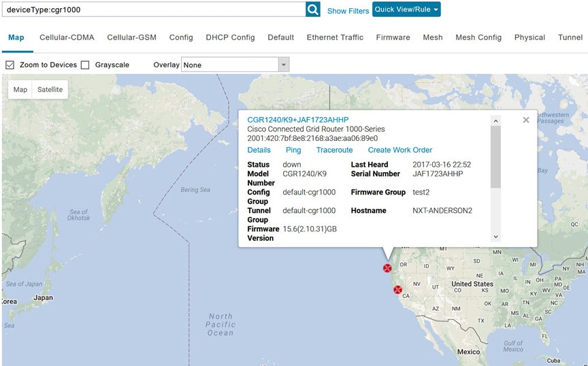The image size is (588, 366).
Task: Switch map to Satellite view
Action: (x=50, y=90)
